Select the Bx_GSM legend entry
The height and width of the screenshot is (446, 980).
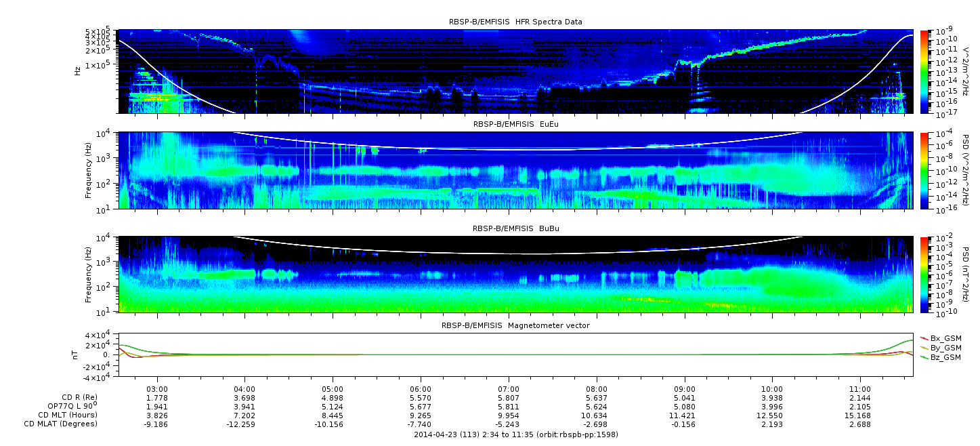pyautogui.click(x=945, y=338)
